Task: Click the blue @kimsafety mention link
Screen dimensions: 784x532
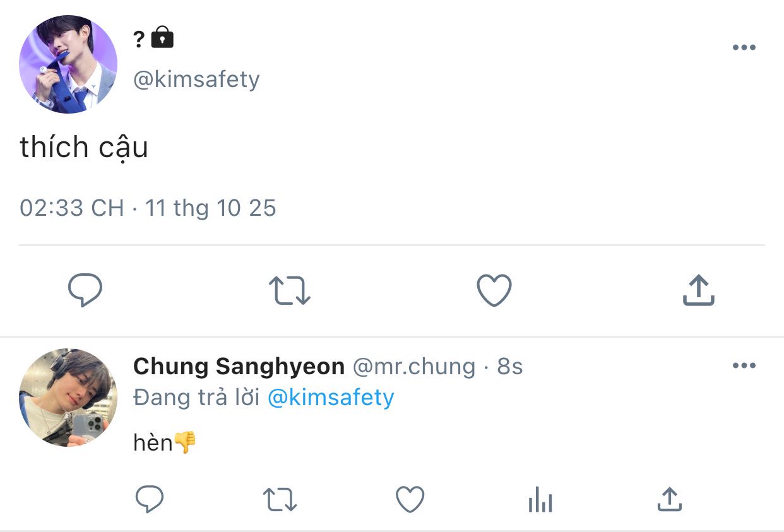Action: click(331, 398)
